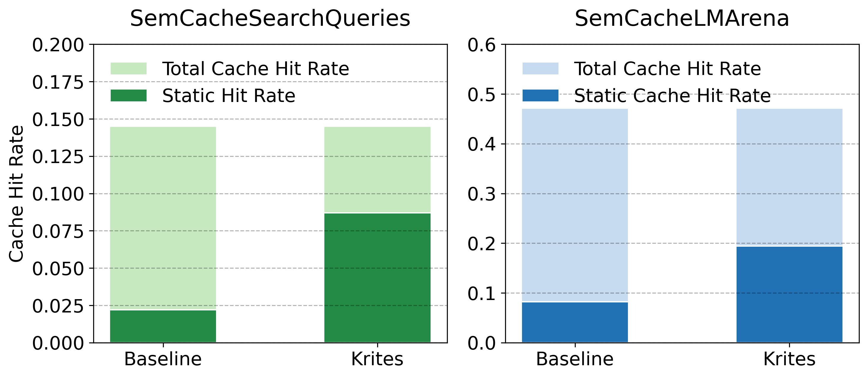Viewport: 868px width, 378px height.
Task: Click the Cache Hit Rate y-axis label
Action: [x=16, y=194]
